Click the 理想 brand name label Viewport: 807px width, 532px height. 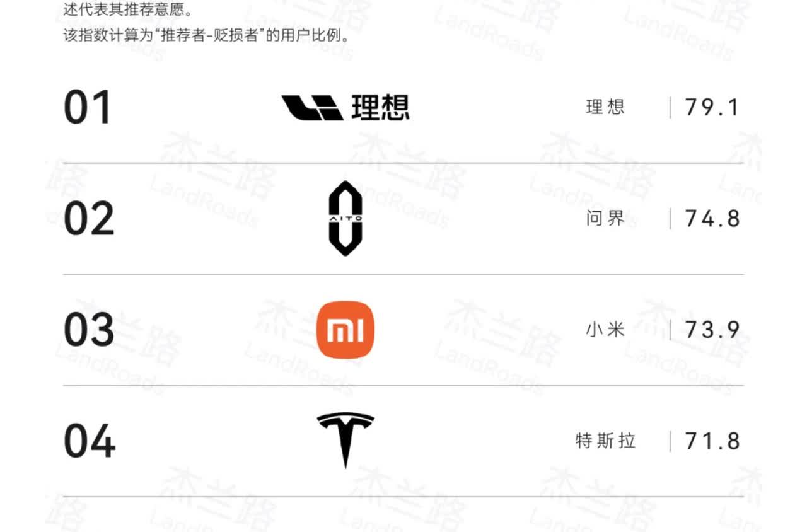605,107
